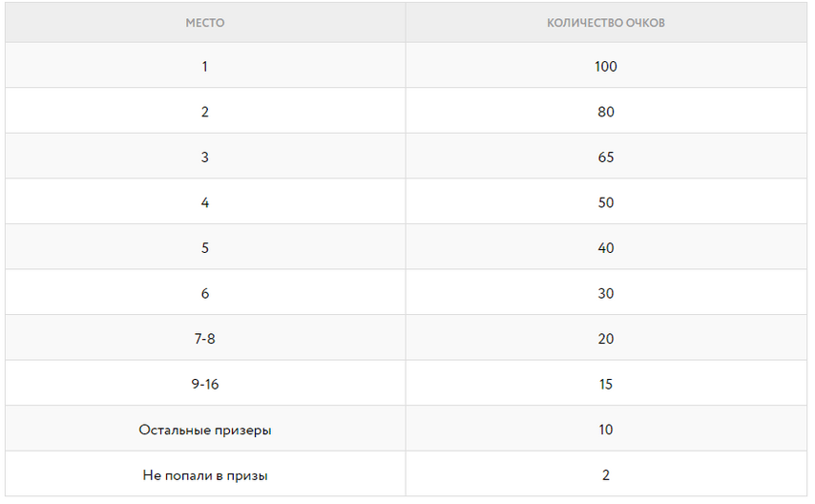Click the place 6 cell
The image size is (815, 504).
[205, 292]
